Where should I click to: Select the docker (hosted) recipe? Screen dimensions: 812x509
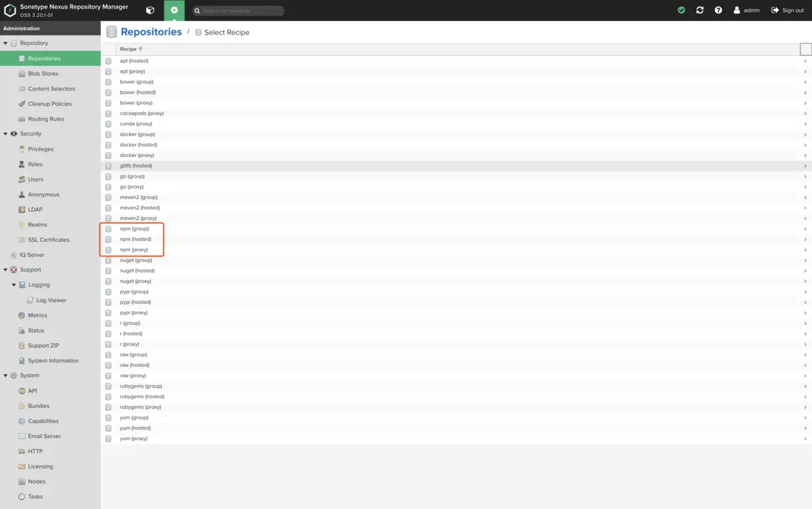coord(456,145)
